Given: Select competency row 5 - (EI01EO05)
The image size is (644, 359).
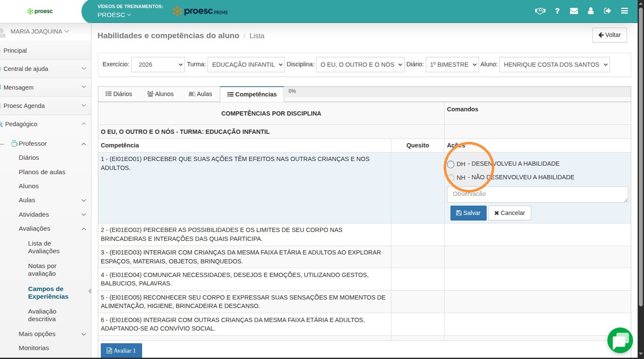Looking at the screenshot, I should click(x=244, y=302).
